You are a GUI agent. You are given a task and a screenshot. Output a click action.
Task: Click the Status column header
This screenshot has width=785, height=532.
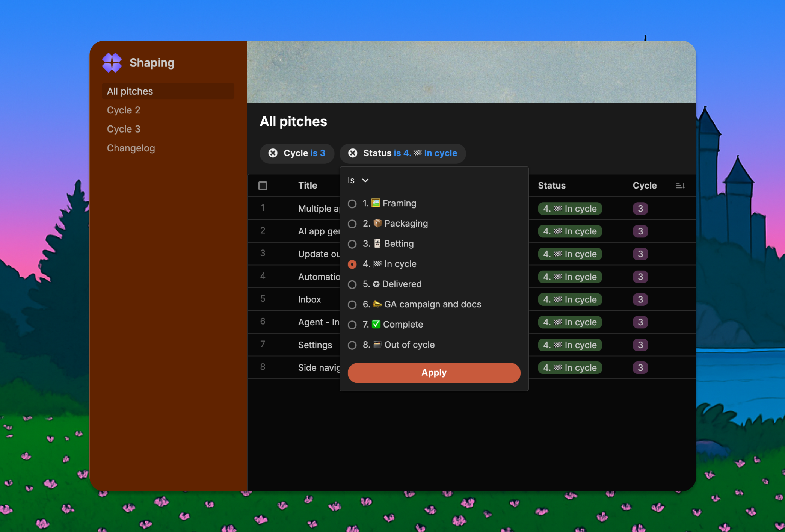[x=551, y=186]
